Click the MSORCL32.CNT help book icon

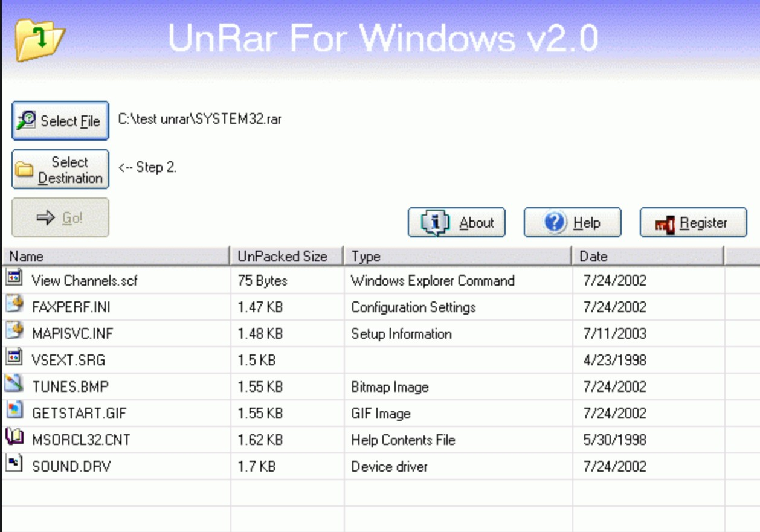coord(14,437)
